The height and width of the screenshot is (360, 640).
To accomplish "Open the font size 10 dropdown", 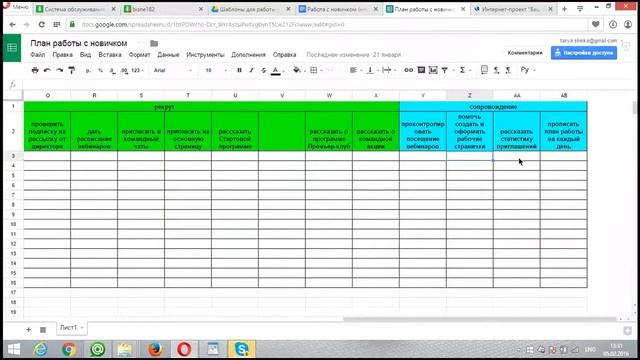I will coord(216,70).
